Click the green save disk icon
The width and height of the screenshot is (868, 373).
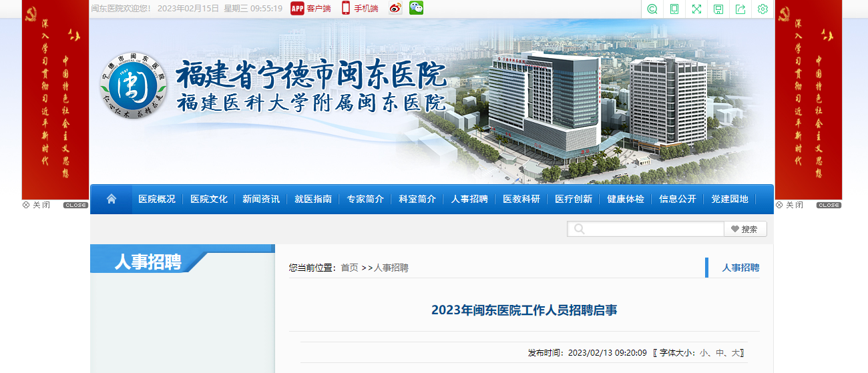pos(718,9)
